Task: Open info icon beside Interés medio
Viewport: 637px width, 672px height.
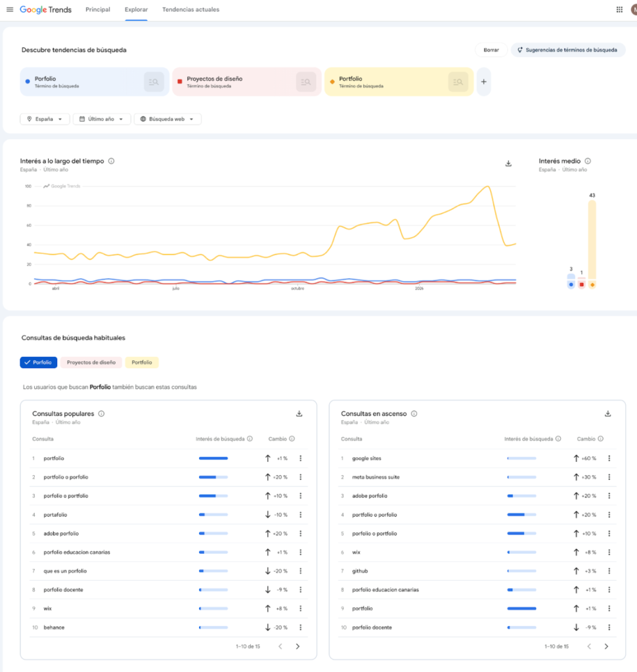Action: [x=588, y=161]
